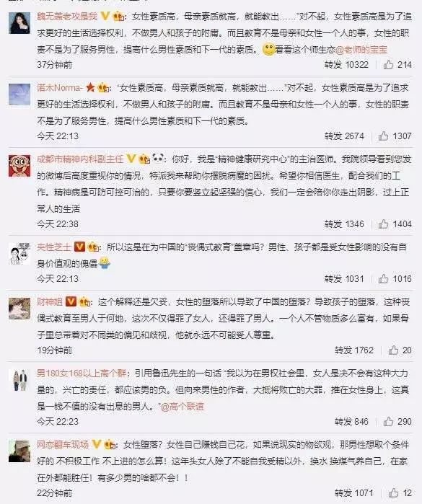Click 转发 1762 on 财神姐 comment
This screenshot has width=422, height=504.
point(353,350)
